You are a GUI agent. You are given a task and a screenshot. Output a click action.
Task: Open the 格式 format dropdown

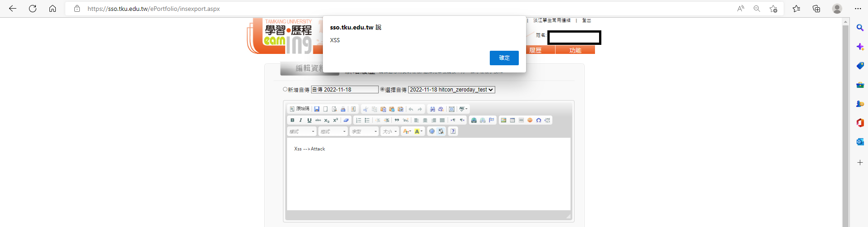[332, 131]
